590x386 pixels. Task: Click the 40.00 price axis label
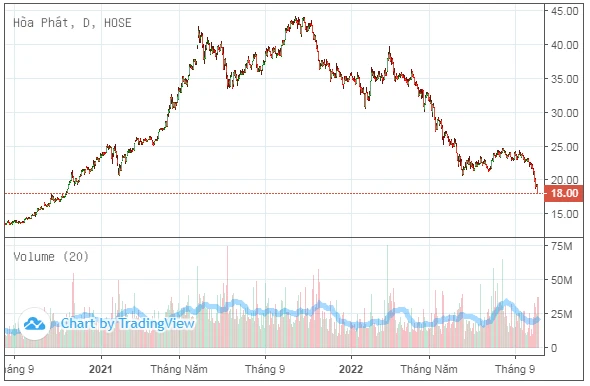[564, 45]
